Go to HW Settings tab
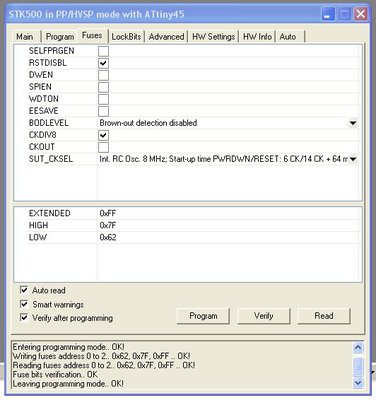The image size is (376, 400). click(x=213, y=37)
